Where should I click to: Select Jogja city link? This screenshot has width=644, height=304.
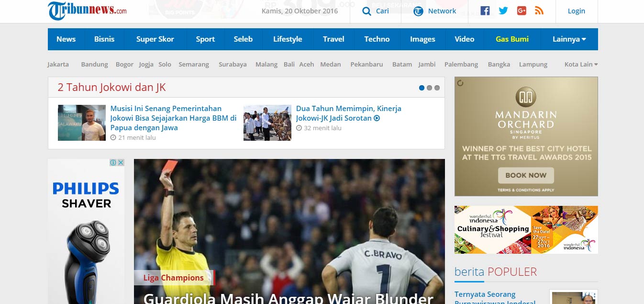(146, 64)
